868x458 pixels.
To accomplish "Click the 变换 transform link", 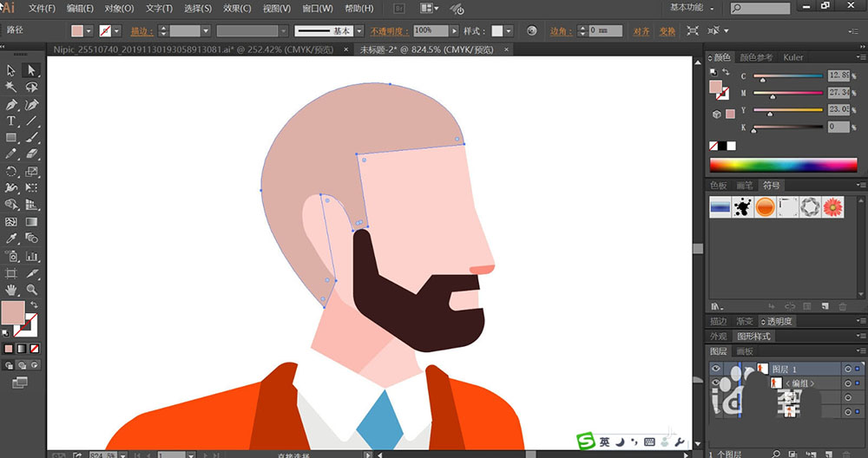I will 667,31.
